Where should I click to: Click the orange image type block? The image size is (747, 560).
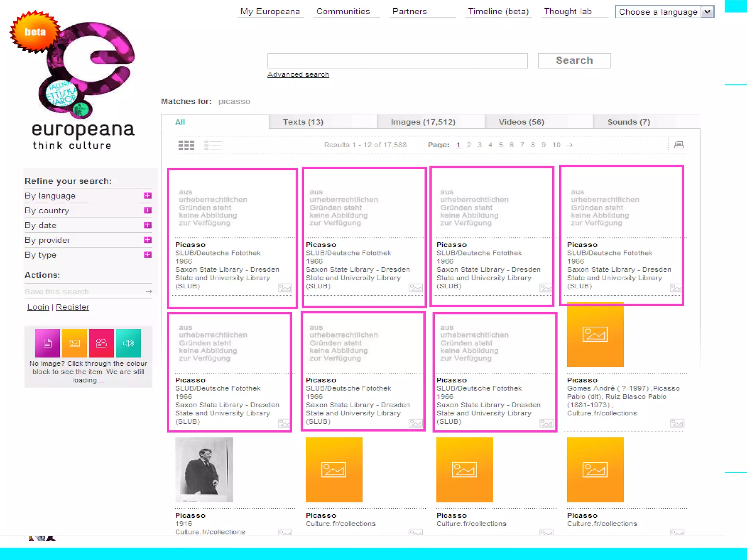click(x=74, y=343)
